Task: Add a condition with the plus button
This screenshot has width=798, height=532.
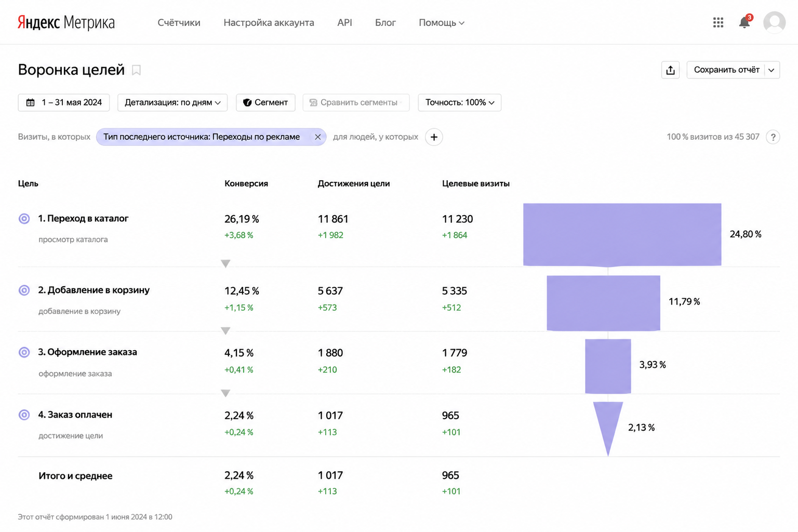Action: (434, 137)
